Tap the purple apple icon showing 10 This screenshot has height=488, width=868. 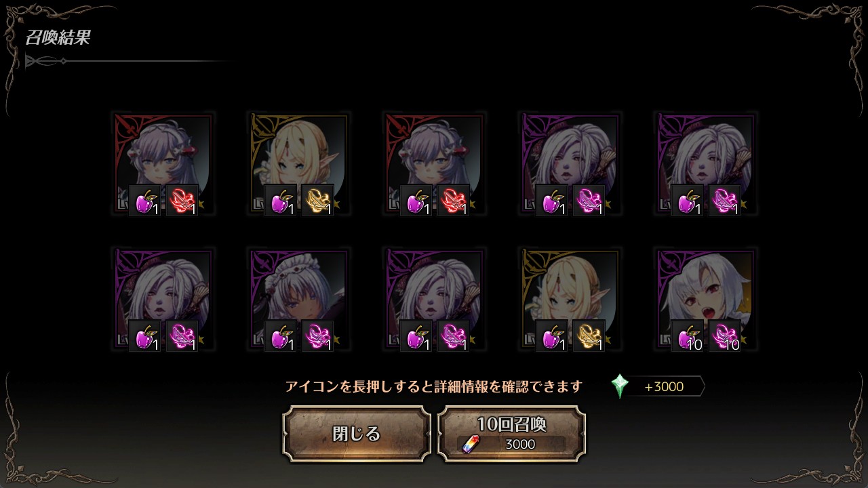pyautogui.click(x=688, y=336)
